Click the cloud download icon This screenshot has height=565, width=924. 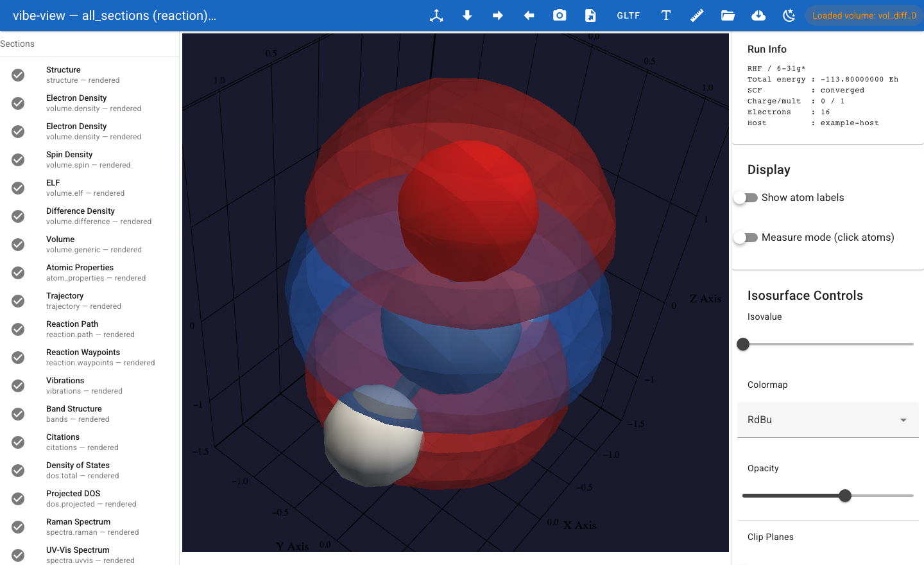click(758, 15)
